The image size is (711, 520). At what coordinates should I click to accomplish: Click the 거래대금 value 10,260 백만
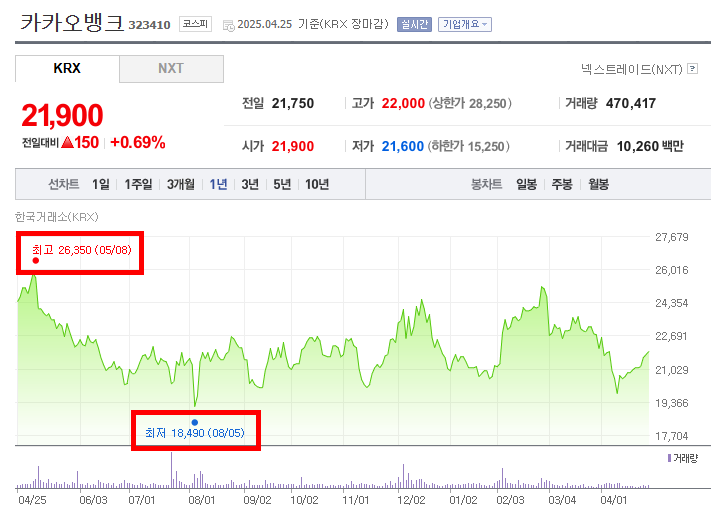click(650, 146)
